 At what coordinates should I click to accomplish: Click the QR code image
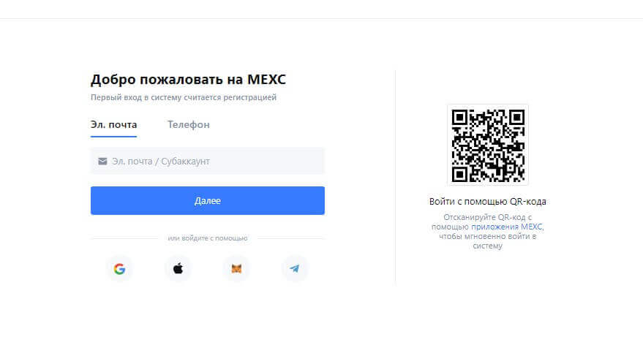(x=488, y=145)
